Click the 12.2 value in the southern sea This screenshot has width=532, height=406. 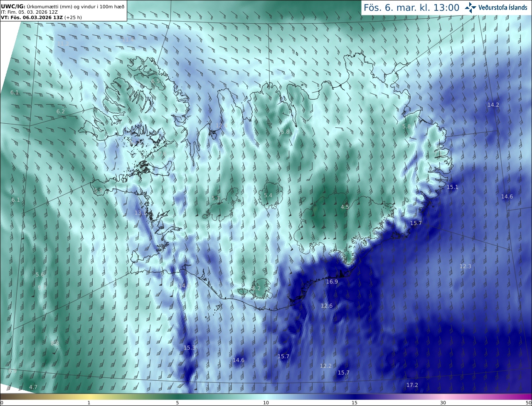click(x=326, y=366)
